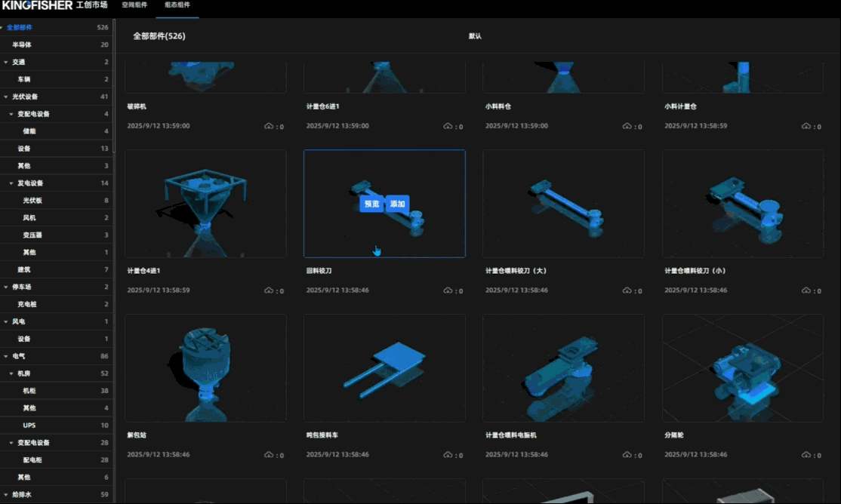
Task: Select the 配电柜 subcategory
Action: (x=57, y=460)
